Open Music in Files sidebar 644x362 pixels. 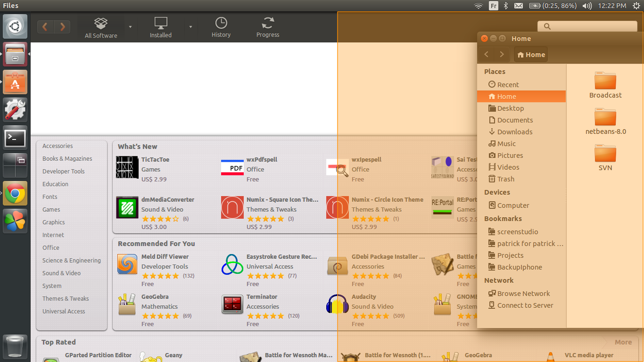click(521, 144)
